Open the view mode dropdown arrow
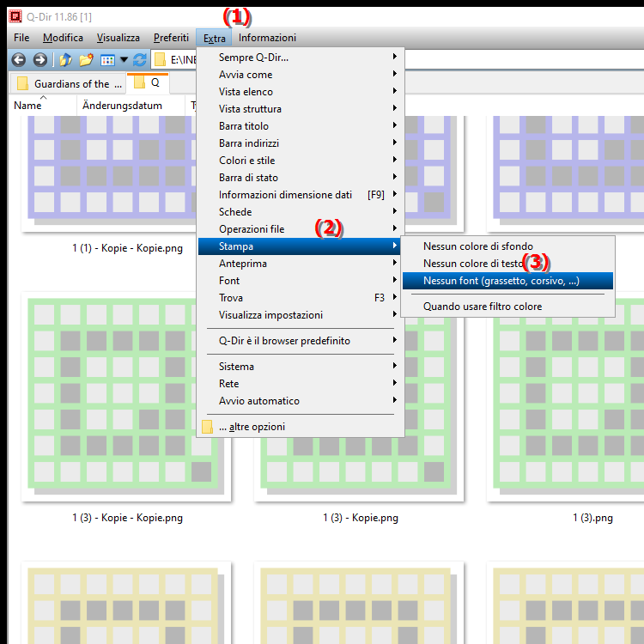The width and height of the screenshot is (644, 644). click(x=124, y=60)
